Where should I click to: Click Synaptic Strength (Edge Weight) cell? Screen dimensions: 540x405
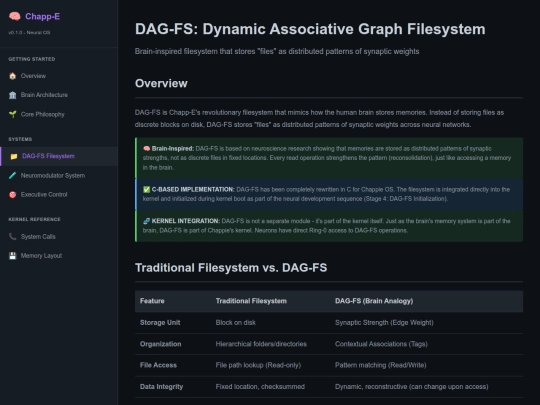384,323
